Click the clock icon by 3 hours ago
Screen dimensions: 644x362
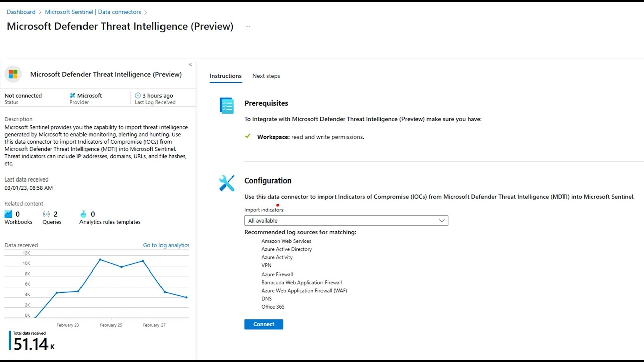coord(138,96)
